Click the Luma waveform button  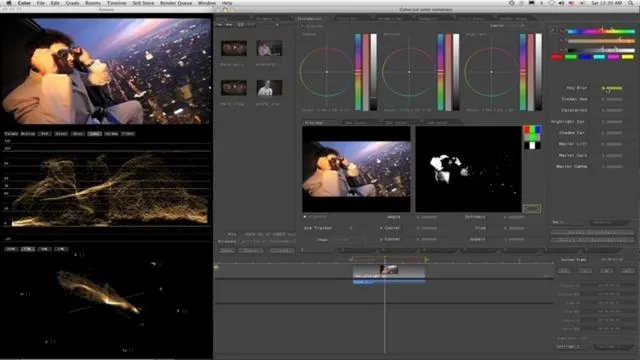[x=94, y=134]
